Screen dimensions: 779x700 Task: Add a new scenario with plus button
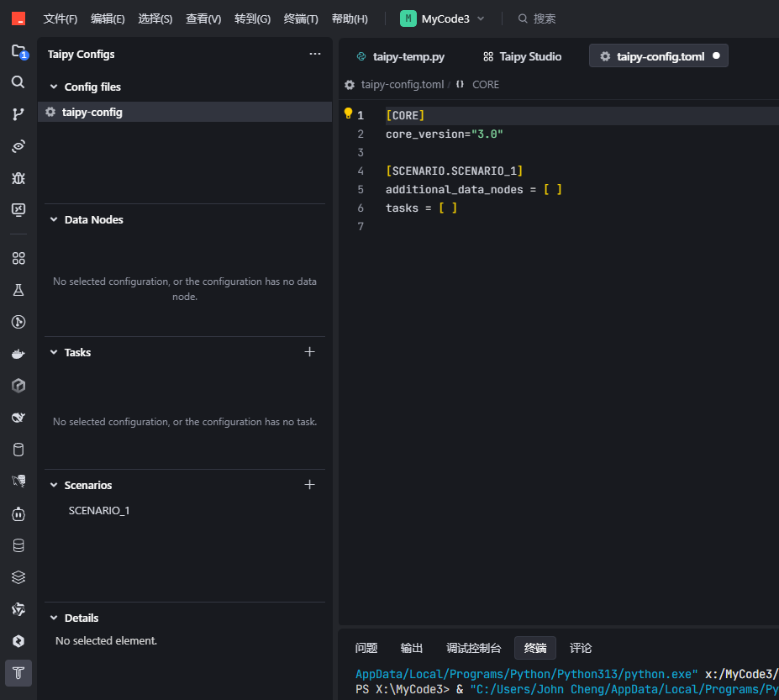point(309,485)
